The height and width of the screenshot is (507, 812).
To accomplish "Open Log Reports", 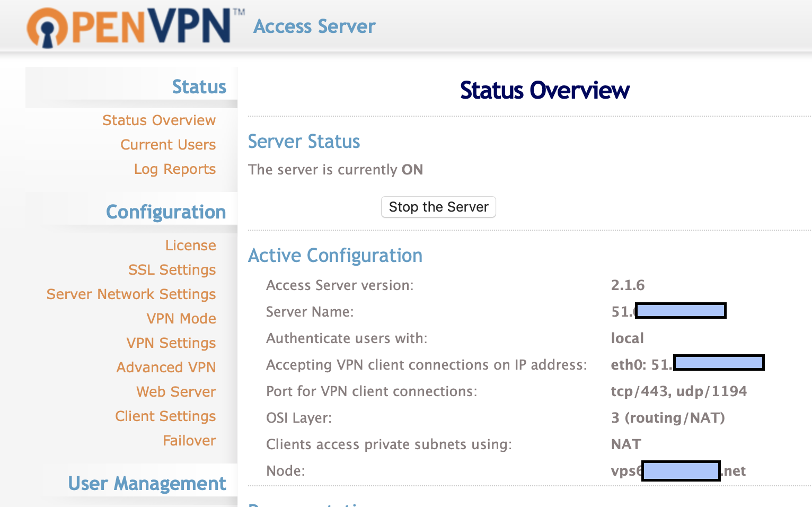I will [175, 169].
